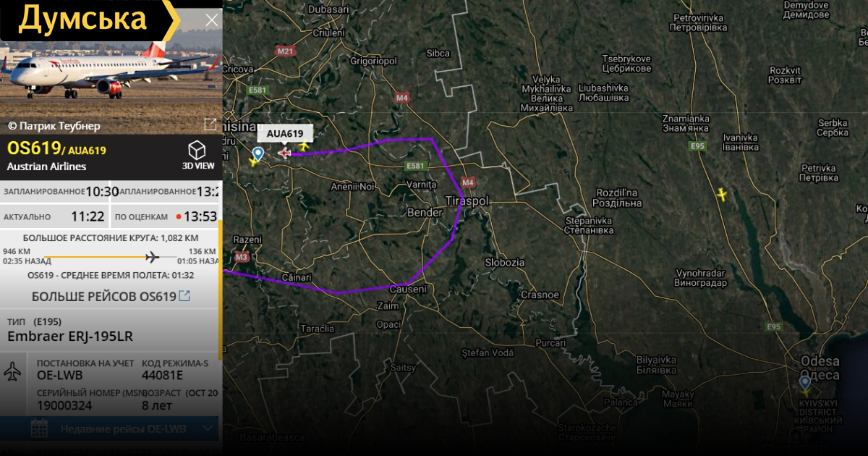The width and height of the screenshot is (868, 456).
Task: Open aircraft photo in external window icon
Action: [210, 124]
